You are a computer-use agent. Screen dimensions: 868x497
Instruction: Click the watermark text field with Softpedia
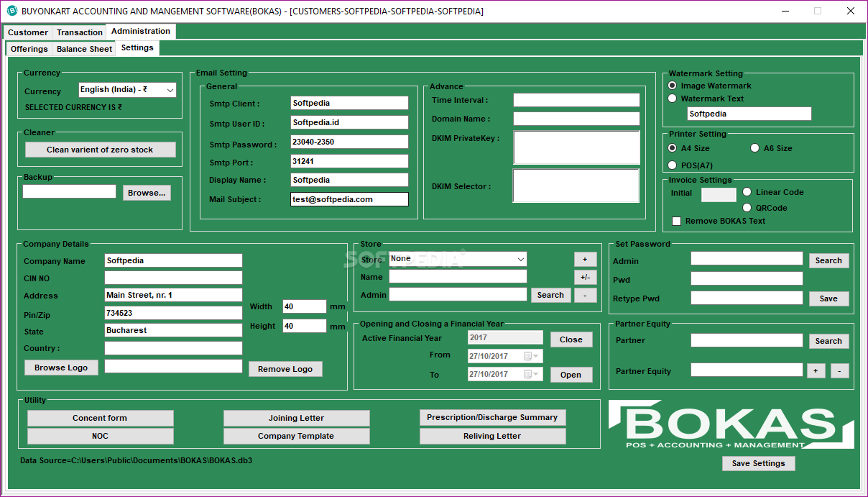pos(749,114)
